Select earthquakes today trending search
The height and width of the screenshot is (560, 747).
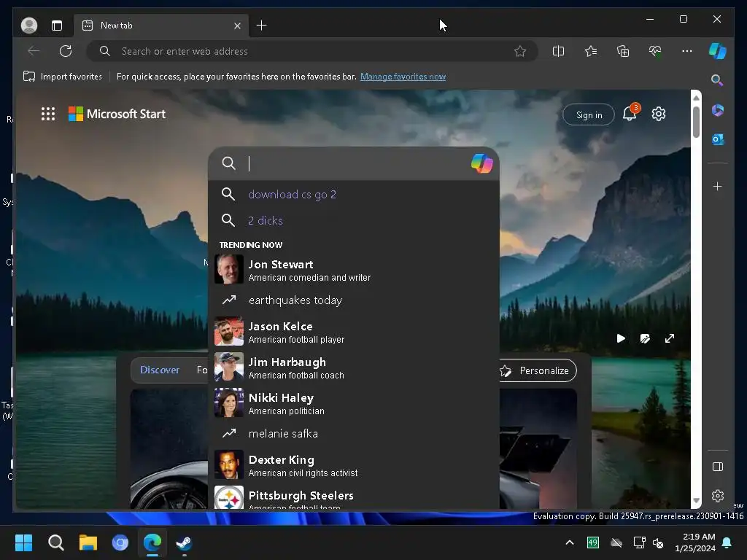pos(354,300)
